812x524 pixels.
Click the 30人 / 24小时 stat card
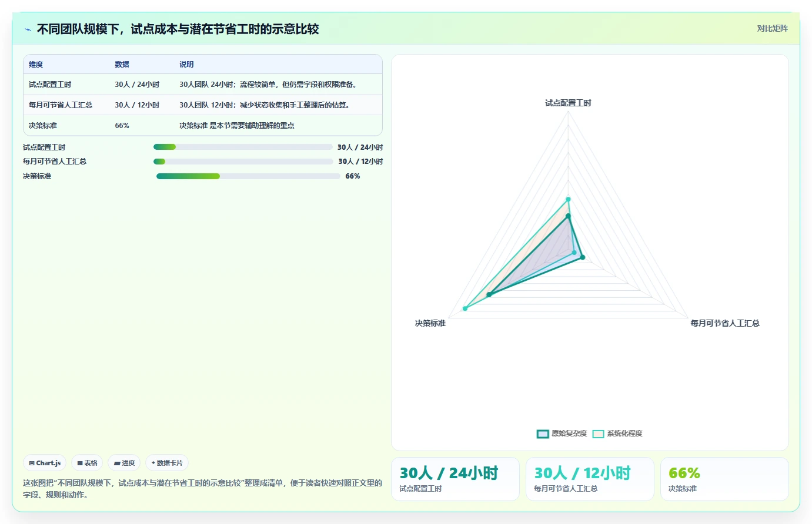pos(455,479)
